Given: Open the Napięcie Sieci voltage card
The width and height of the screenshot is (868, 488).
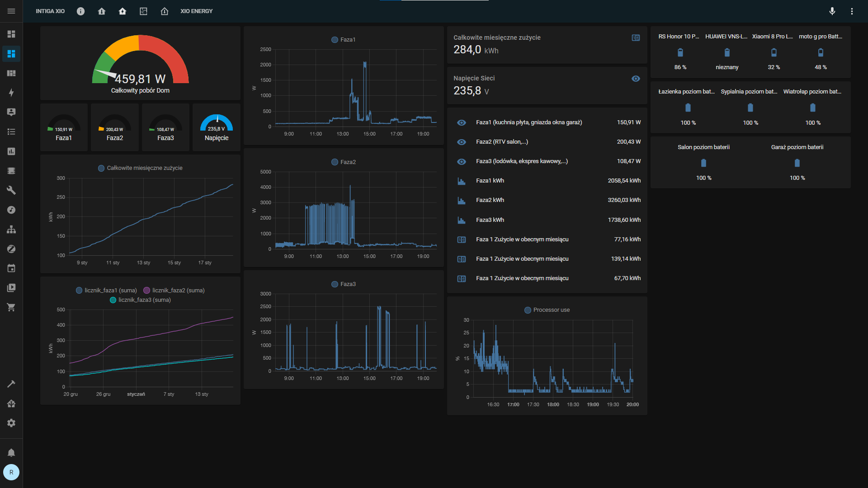Looking at the screenshot, I should pos(547,85).
